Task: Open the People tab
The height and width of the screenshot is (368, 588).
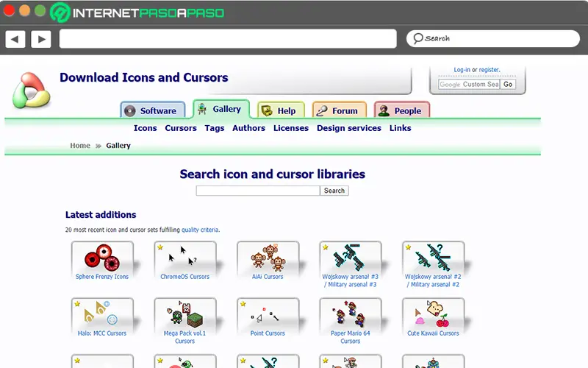Action: [x=402, y=110]
